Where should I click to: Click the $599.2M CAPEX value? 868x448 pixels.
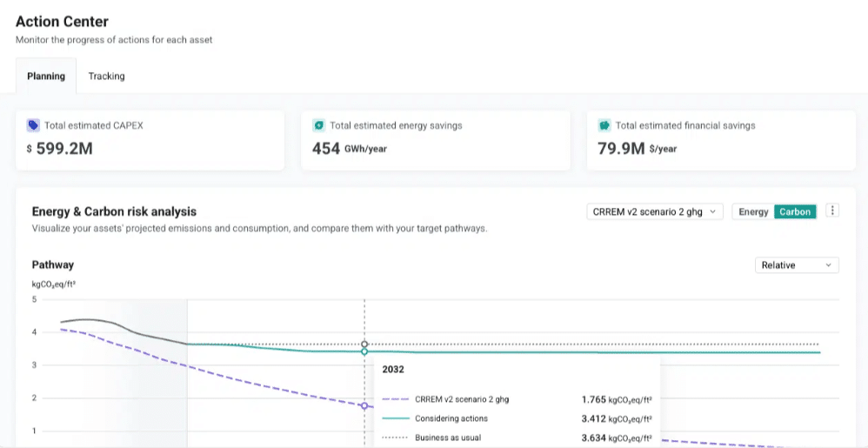[59, 149]
